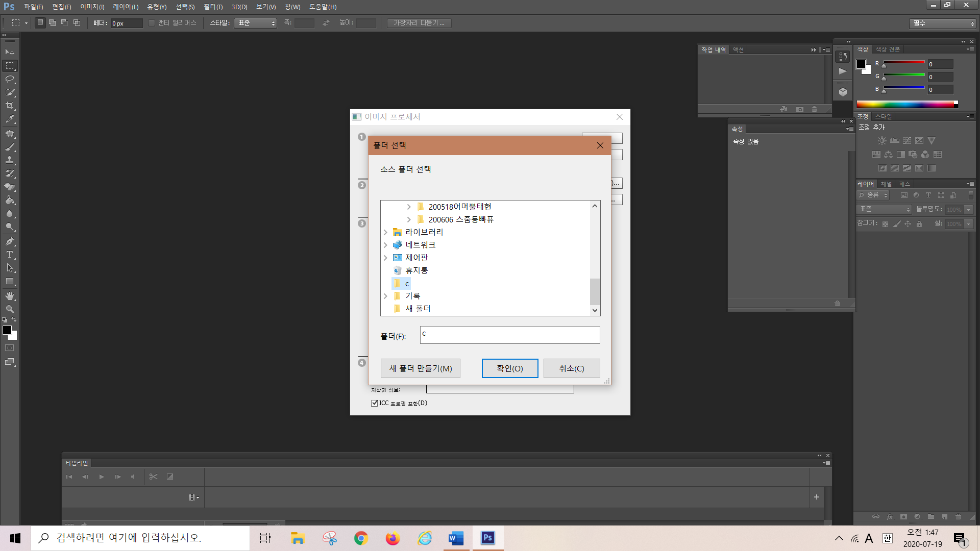Image resolution: width=980 pixels, height=551 pixels.
Task: Click the red R color slider
Action: pos(904,62)
